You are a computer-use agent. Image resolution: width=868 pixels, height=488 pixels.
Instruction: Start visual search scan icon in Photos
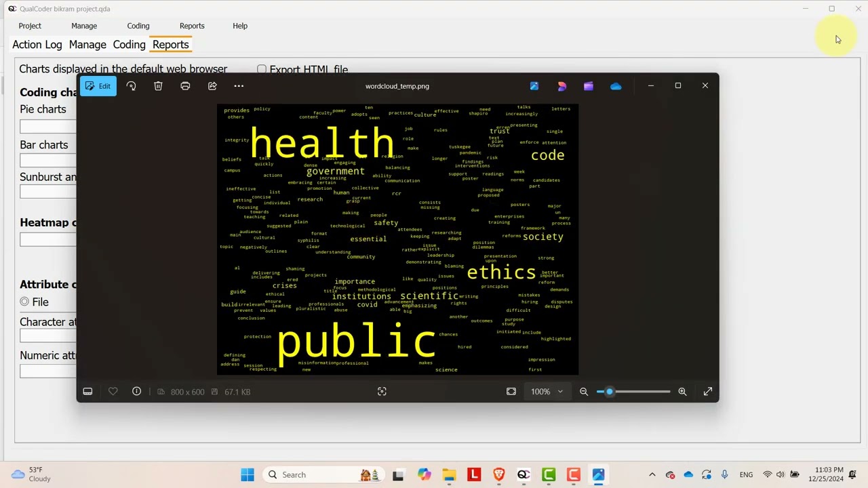(x=382, y=392)
